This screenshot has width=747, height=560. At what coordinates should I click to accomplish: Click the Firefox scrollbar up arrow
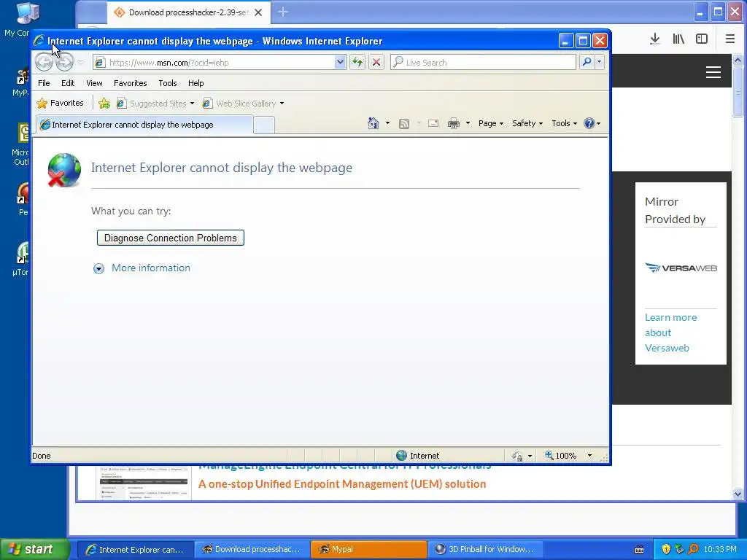click(738, 60)
